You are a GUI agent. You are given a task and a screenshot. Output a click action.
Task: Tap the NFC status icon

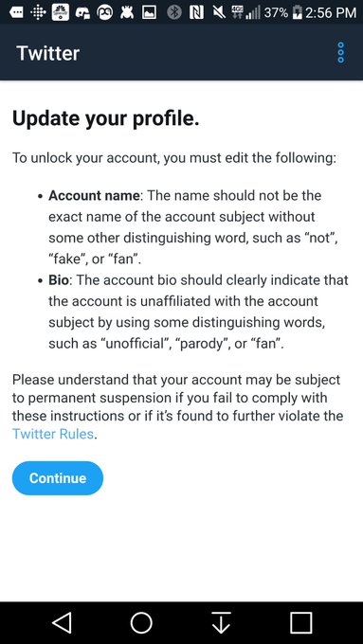coord(196,12)
